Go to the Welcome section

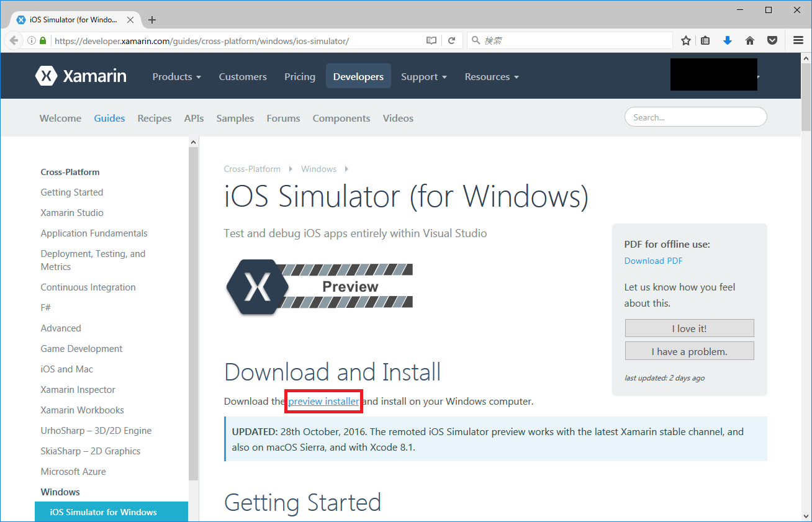[x=60, y=118]
